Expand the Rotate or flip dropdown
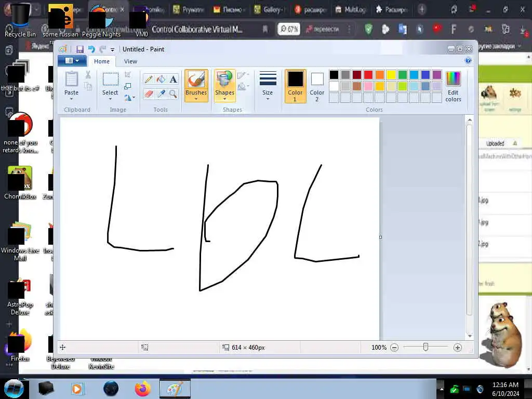The image size is (532, 399). coord(129,98)
